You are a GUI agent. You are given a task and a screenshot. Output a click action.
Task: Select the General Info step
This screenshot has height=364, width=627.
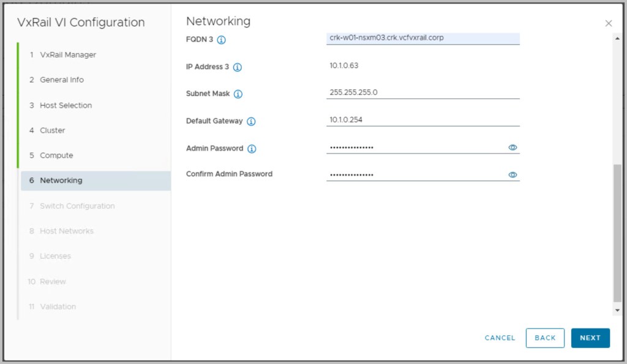(61, 80)
